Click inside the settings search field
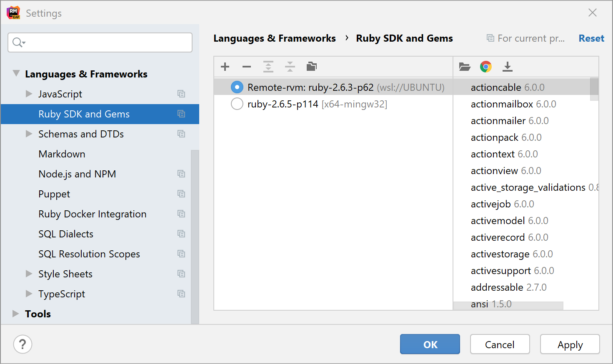This screenshot has height=364, width=613. 100,42
